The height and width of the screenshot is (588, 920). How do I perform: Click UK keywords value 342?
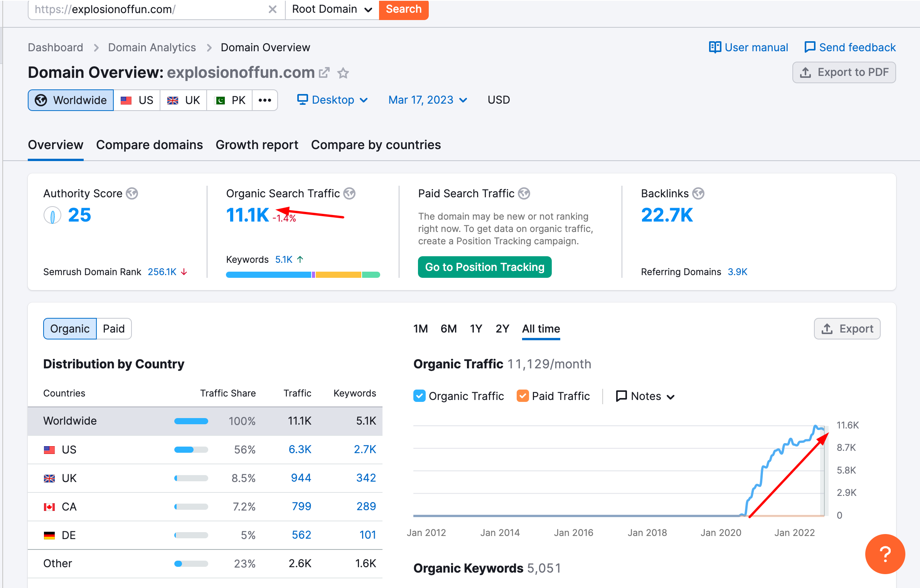pyautogui.click(x=366, y=478)
